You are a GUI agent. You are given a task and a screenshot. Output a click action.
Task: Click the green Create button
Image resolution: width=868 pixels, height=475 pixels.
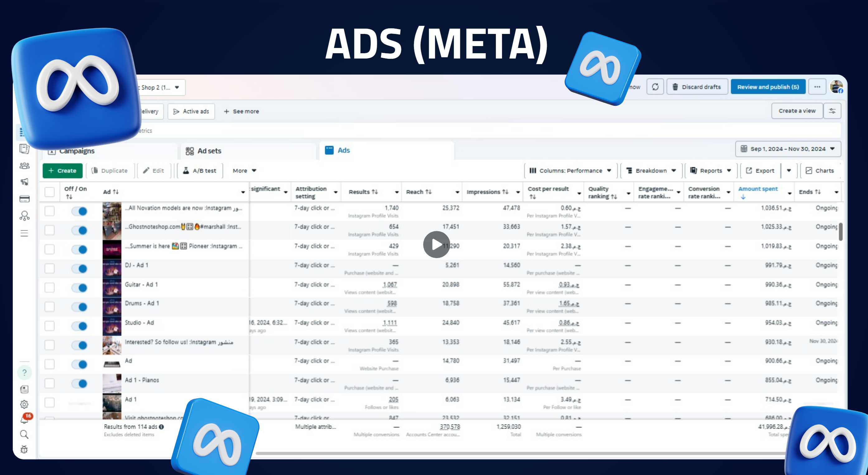(62, 171)
